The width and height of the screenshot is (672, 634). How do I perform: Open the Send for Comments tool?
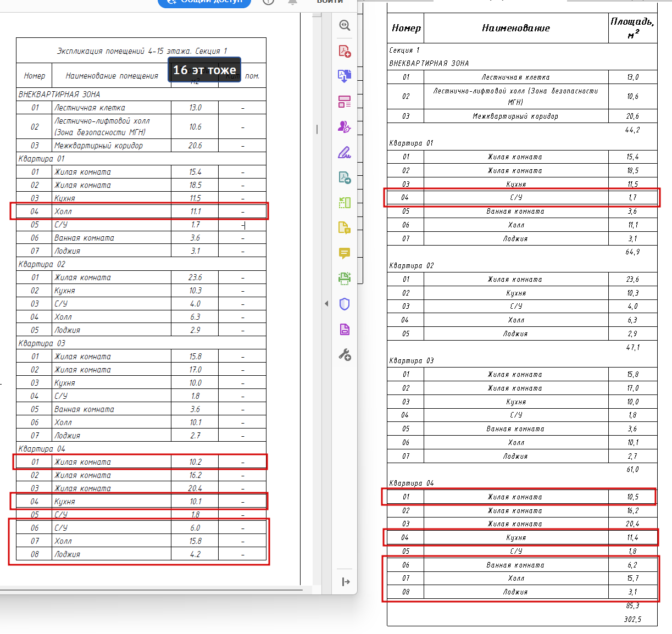(345, 228)
